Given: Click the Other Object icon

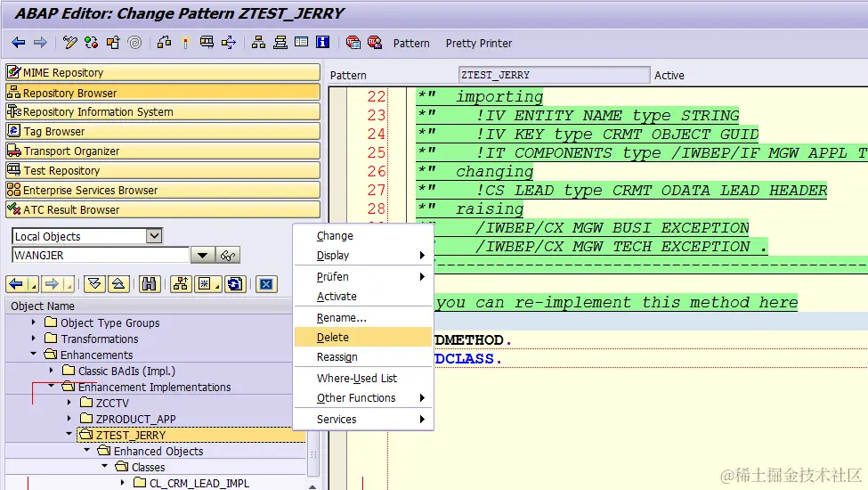Looking at the screenshot, I should coord(113,43).
